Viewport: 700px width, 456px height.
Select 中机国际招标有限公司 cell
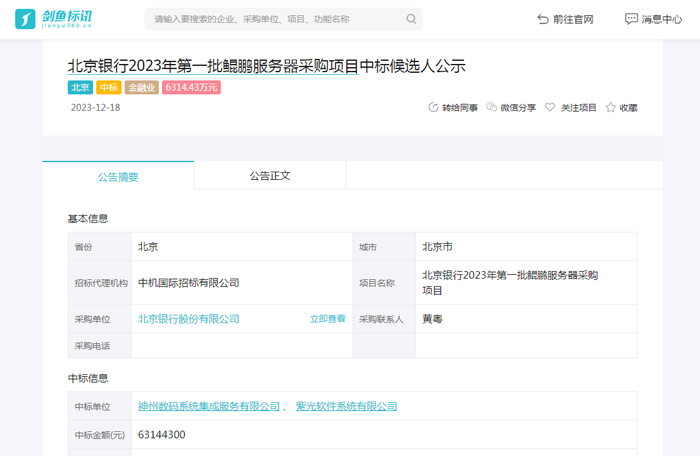(242, 283)
